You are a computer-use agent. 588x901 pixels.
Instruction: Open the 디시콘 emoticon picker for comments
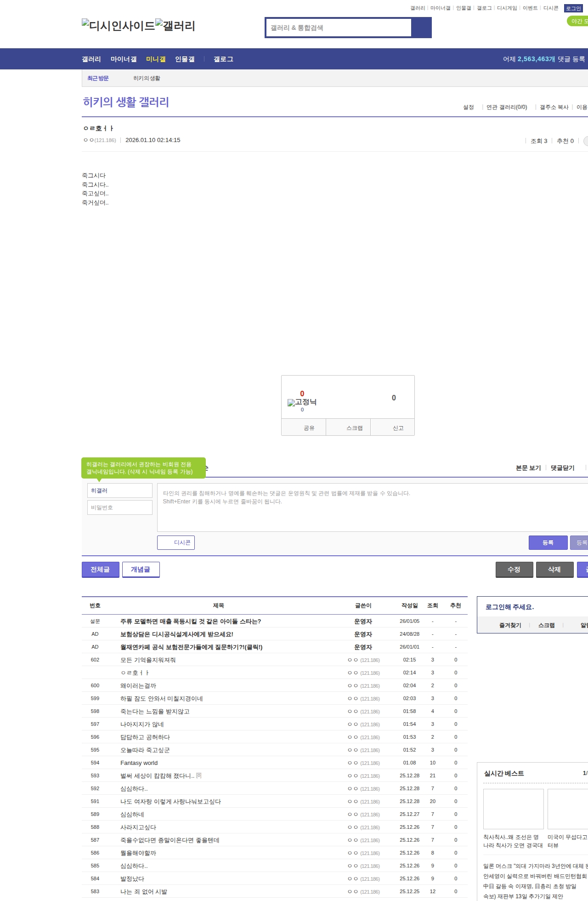tap(176, 542)
